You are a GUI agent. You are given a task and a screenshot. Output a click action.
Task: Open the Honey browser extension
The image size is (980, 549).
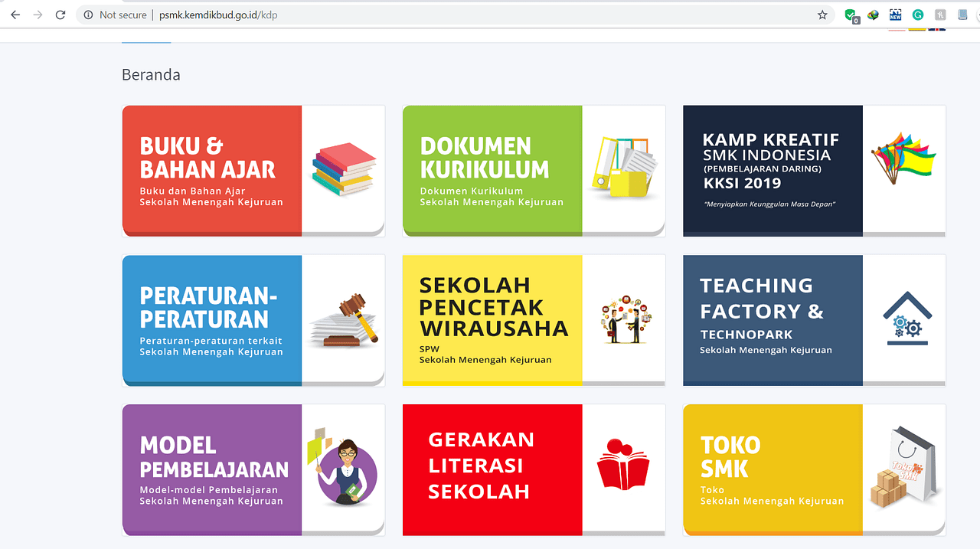tap(939, 15)
